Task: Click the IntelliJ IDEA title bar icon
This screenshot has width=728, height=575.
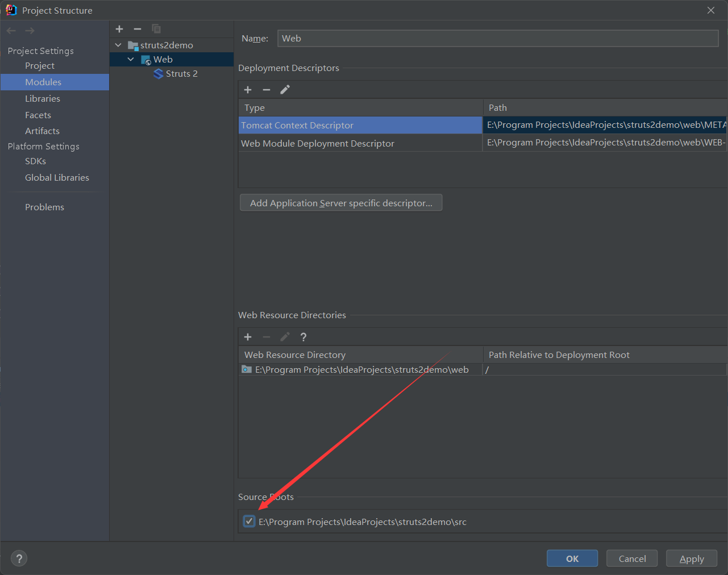Action: tap(11, 10)
